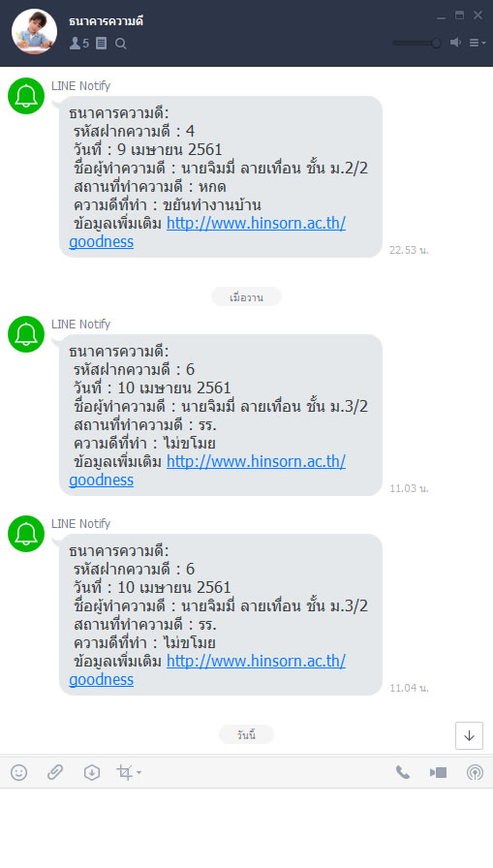Open goodness link in 11.04 message

coord(102,679)
